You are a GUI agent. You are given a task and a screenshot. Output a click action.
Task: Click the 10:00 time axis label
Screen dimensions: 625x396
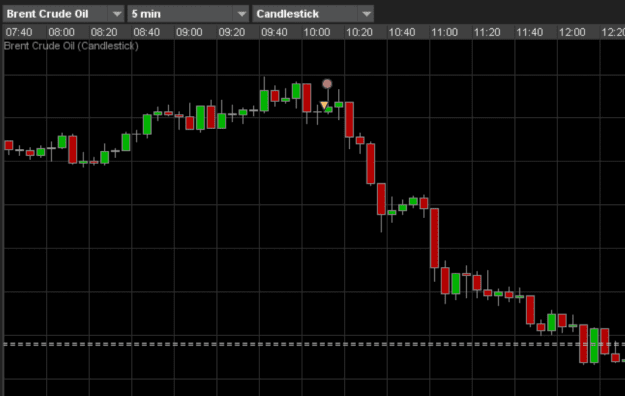point(317,32)
